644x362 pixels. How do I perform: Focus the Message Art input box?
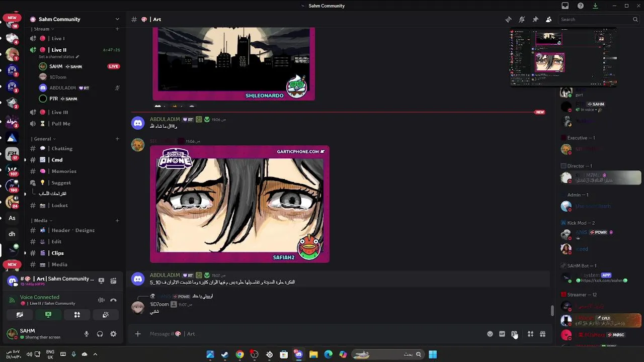point(314,334)
